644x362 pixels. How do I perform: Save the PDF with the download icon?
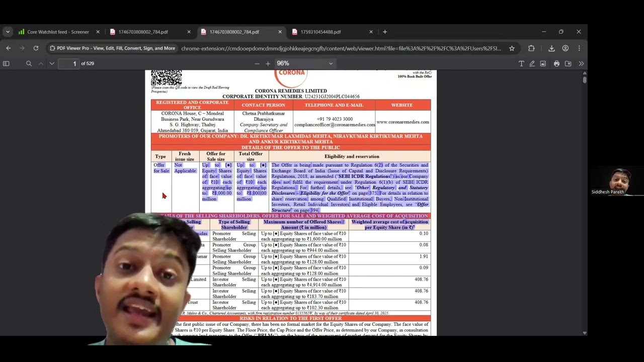[x=568, y=63]
